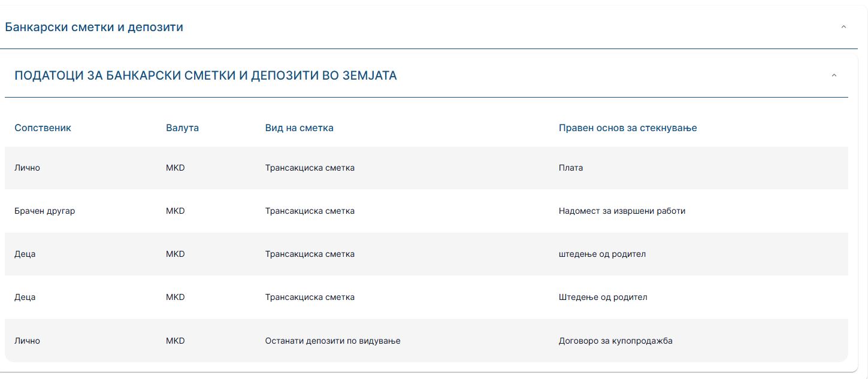This screenshot has height=379, width=868.
Task: Collapse ПОДАТОЦИ ЗА БАНКАРСКИ СМЕТКИ panel chevron
Action: coord(834,75)
